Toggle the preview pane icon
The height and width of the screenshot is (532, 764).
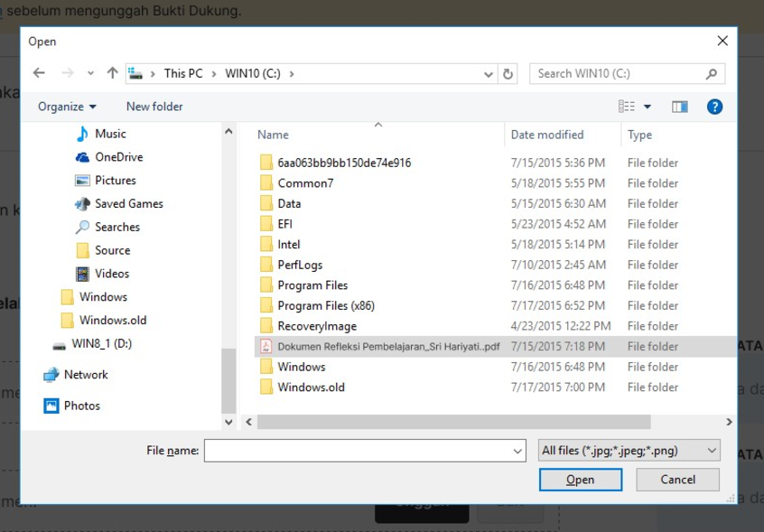[680, 107]
